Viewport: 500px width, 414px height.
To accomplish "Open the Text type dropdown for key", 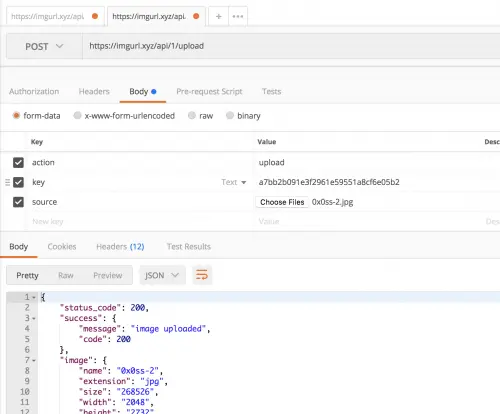I will tap(234, 182).
